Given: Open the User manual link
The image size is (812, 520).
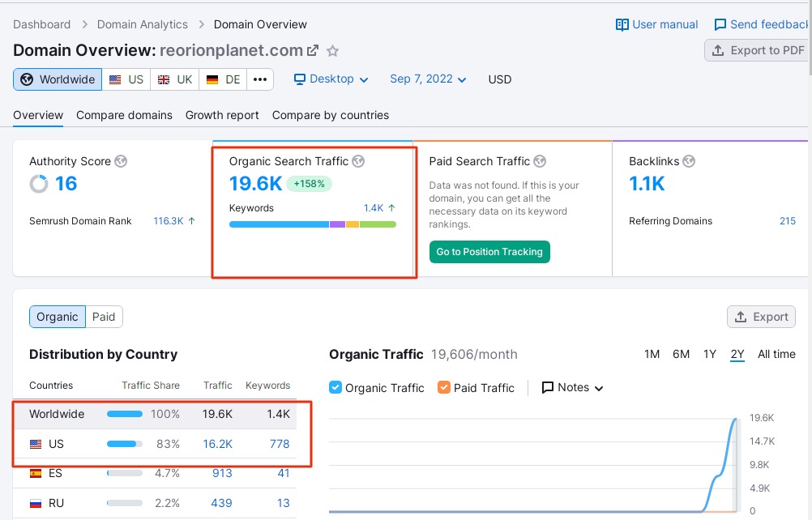Looking at the screenshot, I should pos(656,25).
